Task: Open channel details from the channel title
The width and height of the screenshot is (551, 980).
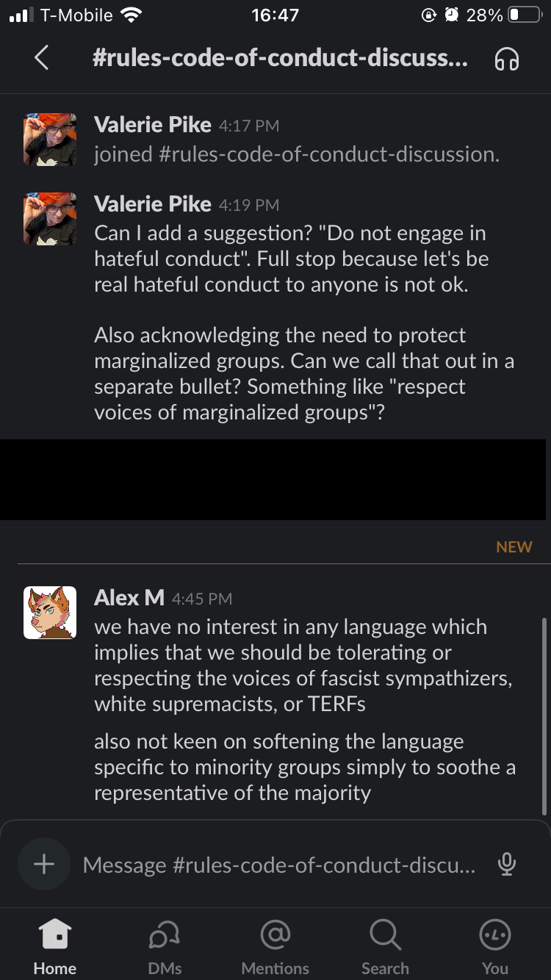Action: tap(280, 58)
